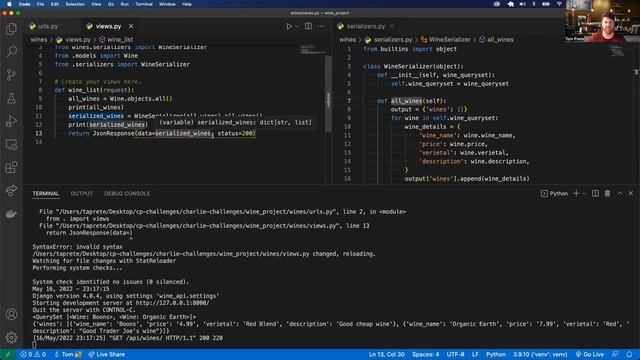Change the UTF-8 file encoding

click(x=456, y=354)
